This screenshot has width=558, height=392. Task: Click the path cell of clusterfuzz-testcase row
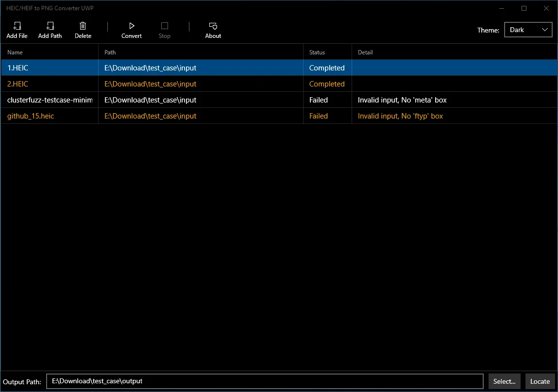click(x=201, y=100)
